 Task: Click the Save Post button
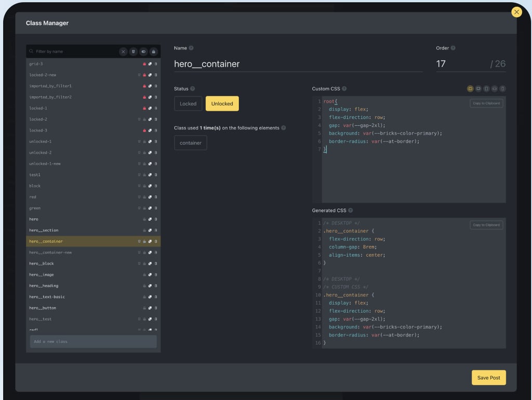488,378
